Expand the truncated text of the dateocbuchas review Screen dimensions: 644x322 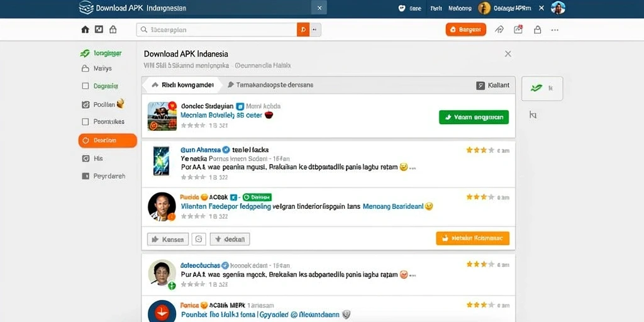pyautogui.click(x=413, y=275)
